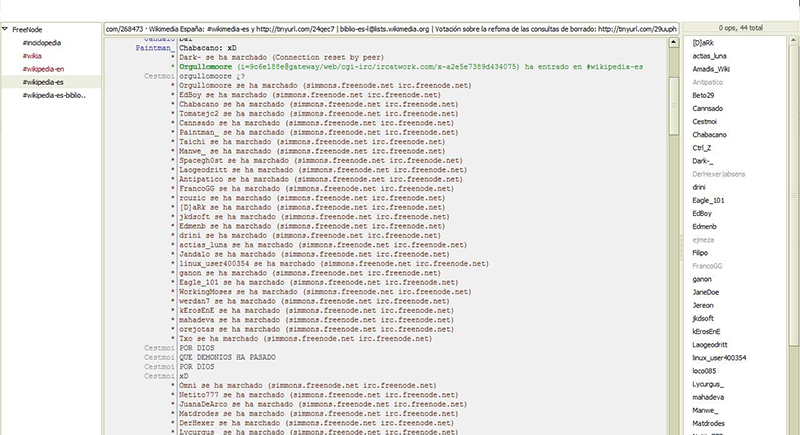Select user [D]aRk in the nick list
The height and width of the screenshot is (435, 800).
(x=705, y=44)
